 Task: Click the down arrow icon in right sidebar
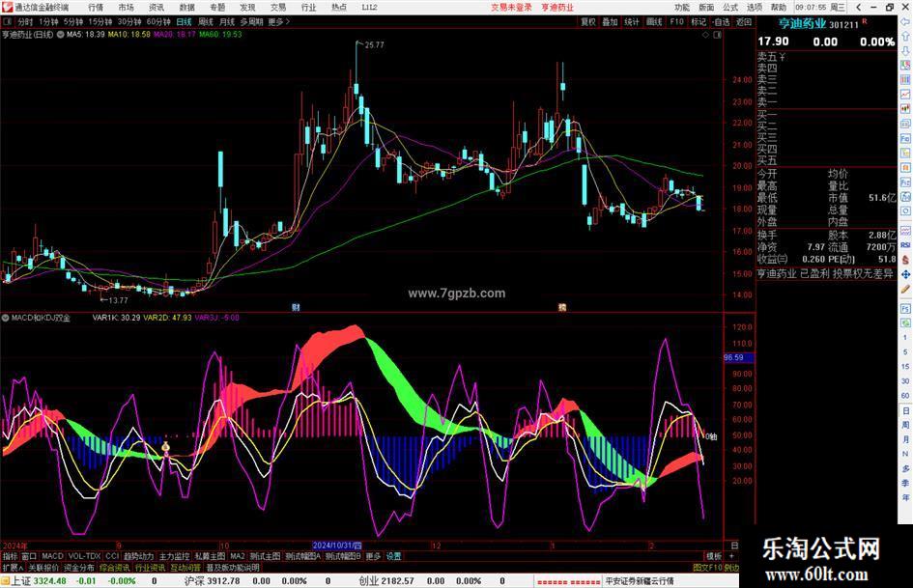pos(905,50)
